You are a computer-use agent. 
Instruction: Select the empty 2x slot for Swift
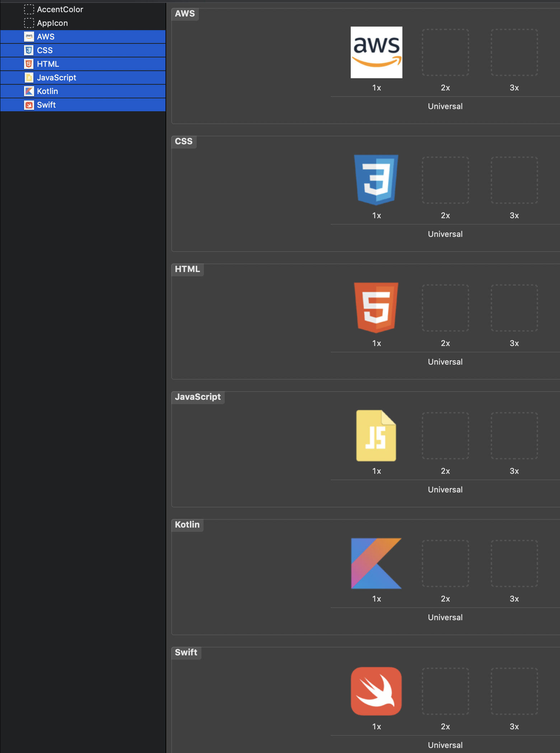pyautogui.click(x=445, y=691)
